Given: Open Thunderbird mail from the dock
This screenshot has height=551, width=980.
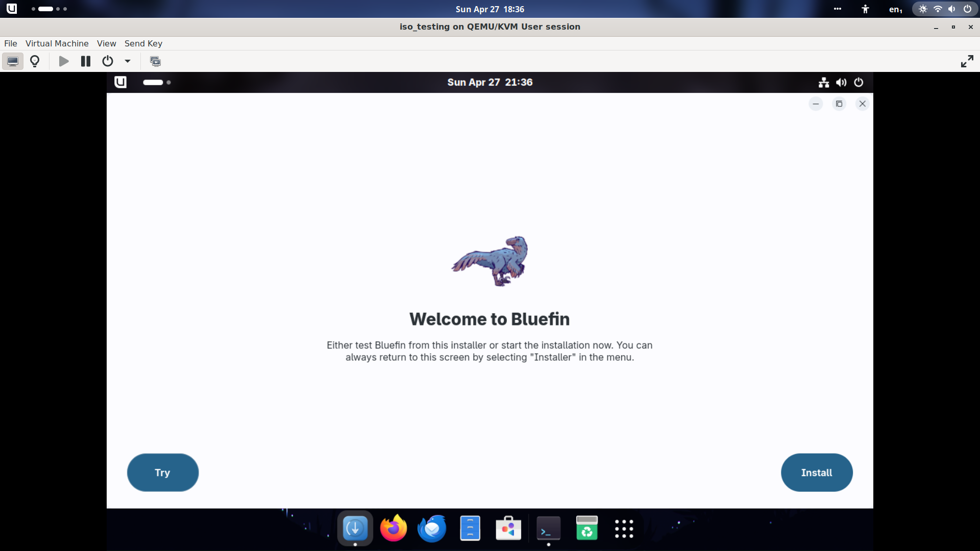Looking at the screenshot, I should (432, 529).
